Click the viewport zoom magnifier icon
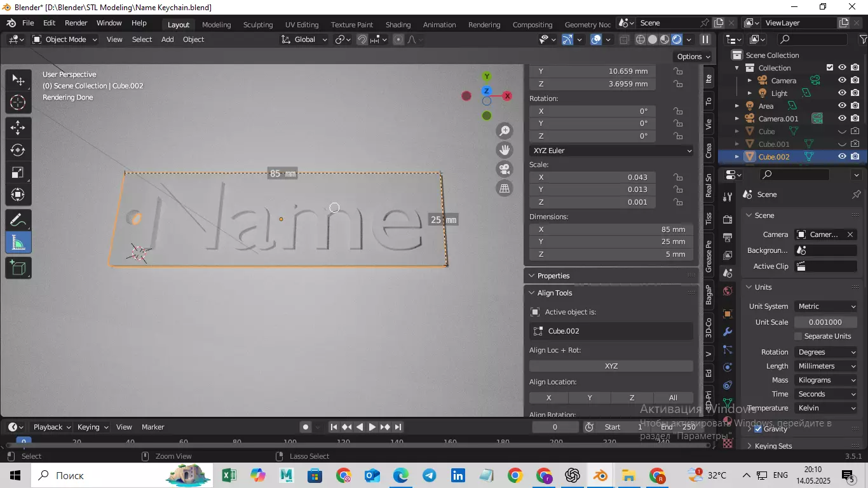This screenshot has height=488, width=868. (505, 131)
